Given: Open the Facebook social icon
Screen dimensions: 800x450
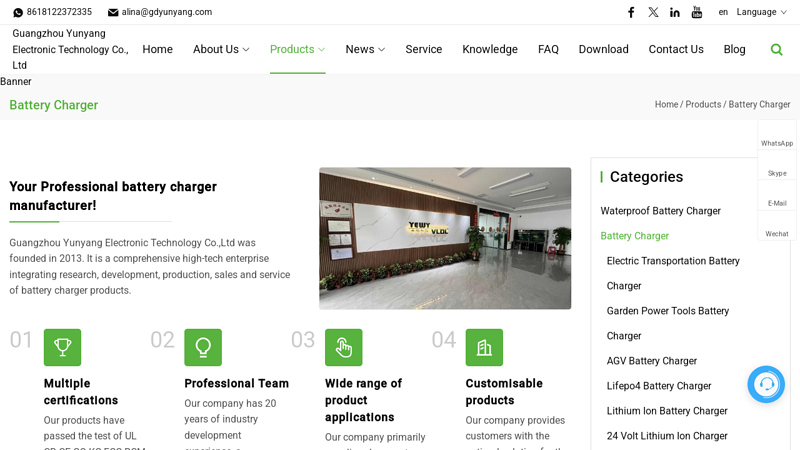Looking at the screenshot, I should tap(631, 12).
